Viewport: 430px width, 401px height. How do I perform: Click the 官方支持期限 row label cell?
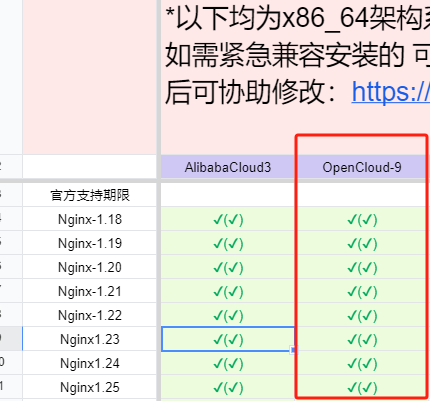click(x=90, y=195)
